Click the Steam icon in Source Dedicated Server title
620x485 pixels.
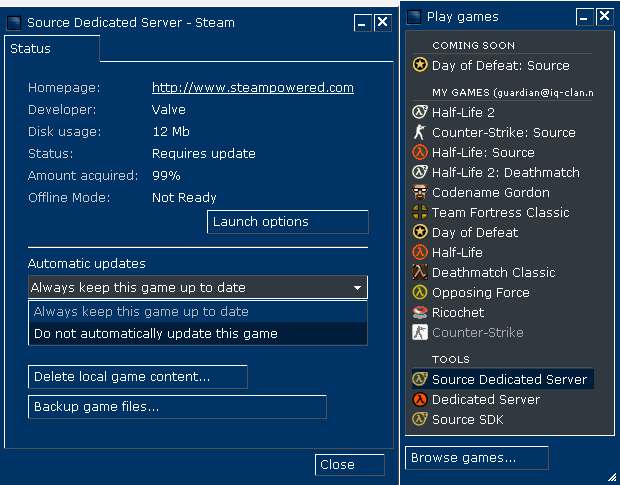point(14,23)
